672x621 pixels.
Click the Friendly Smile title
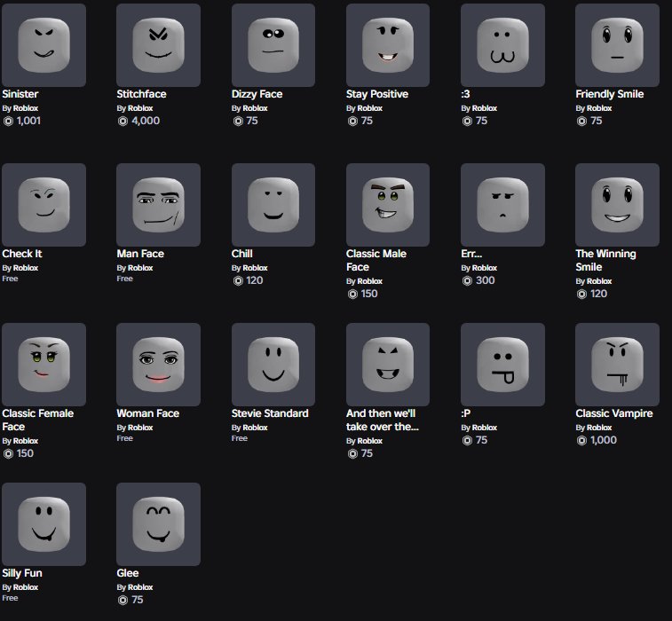610,94
